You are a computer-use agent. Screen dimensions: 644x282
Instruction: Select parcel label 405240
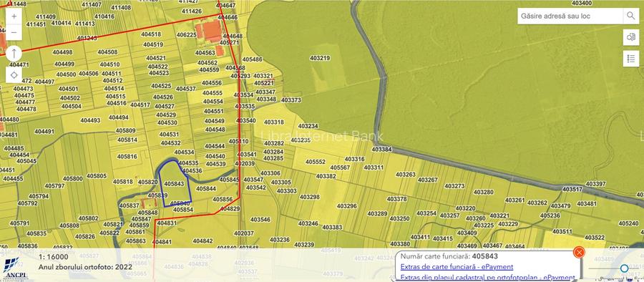[628, 223]
